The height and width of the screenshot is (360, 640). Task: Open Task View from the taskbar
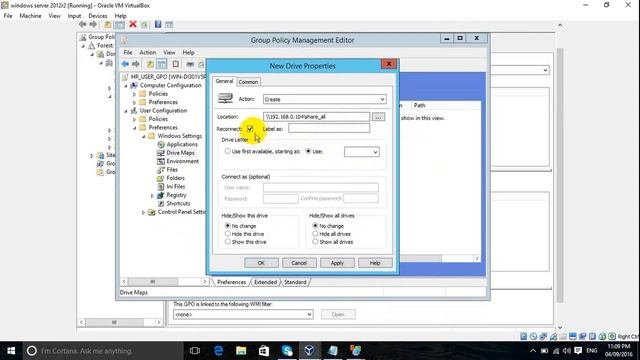[x=195, y=351]
